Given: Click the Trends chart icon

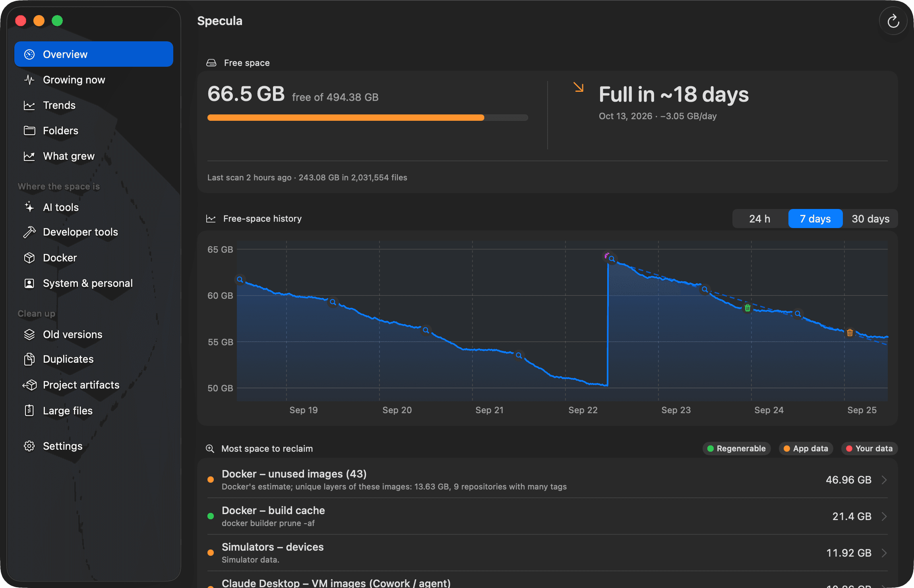Looking at the screenshot, I should coord(29,105).
